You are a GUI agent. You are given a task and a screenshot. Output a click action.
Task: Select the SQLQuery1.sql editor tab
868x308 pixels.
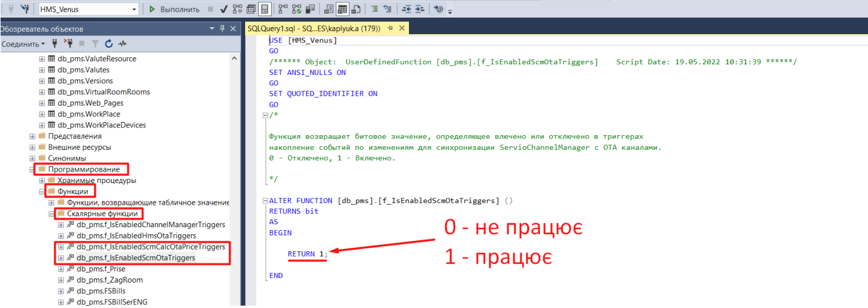[313, 28]
